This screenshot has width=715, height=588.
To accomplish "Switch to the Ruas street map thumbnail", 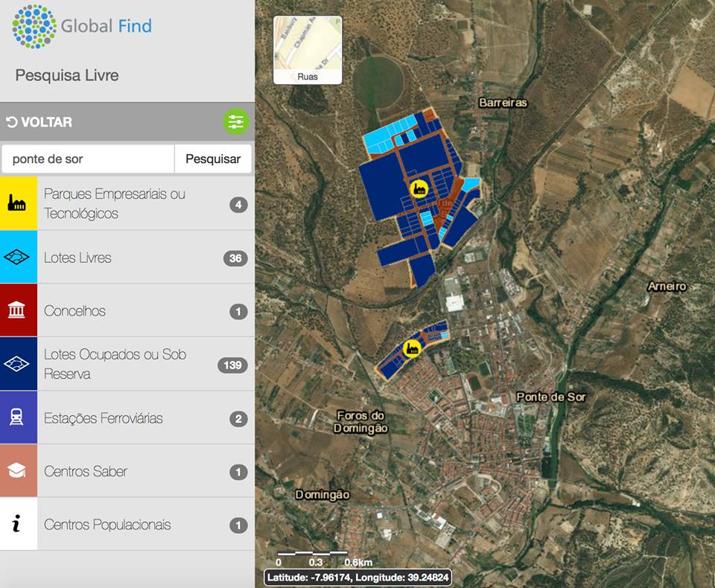I will tap(308, 50).
